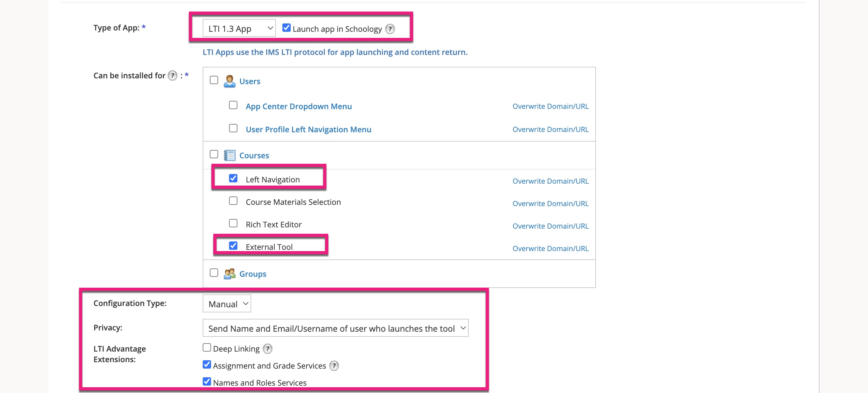Open the Type of App dropdown
This screenshot has height=393, width=868.
tap(239, 29)
